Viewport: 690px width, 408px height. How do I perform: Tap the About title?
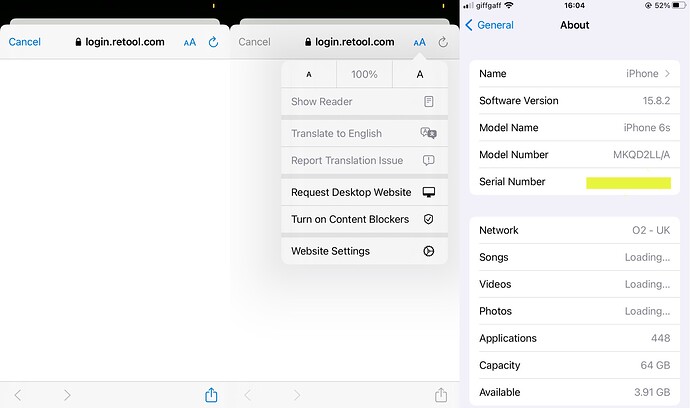tap(574, 25)
